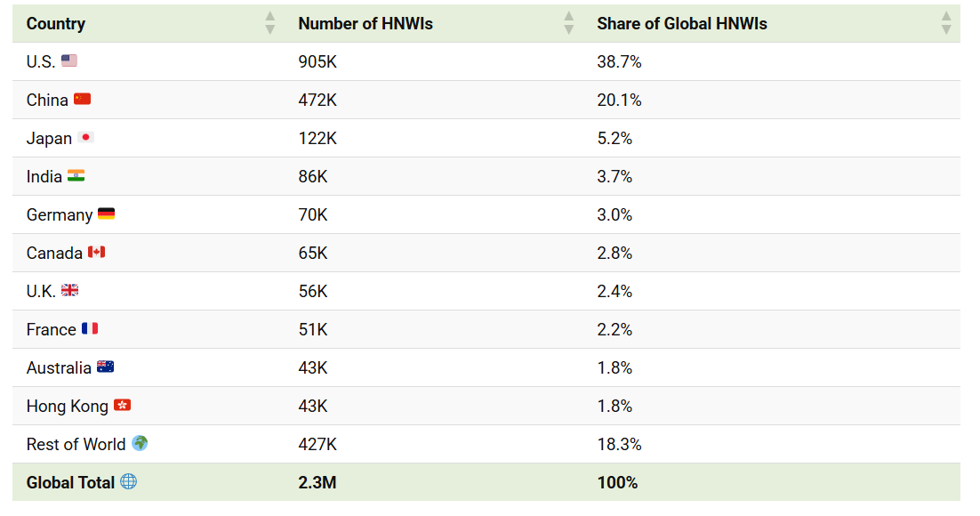Click the China flag icon
This screenshot has height=516, width=980.
pos(84,99)
